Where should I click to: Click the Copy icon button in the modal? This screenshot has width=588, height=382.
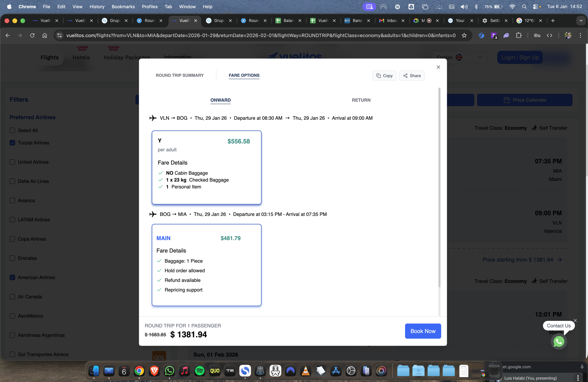(x=384, y=76)
